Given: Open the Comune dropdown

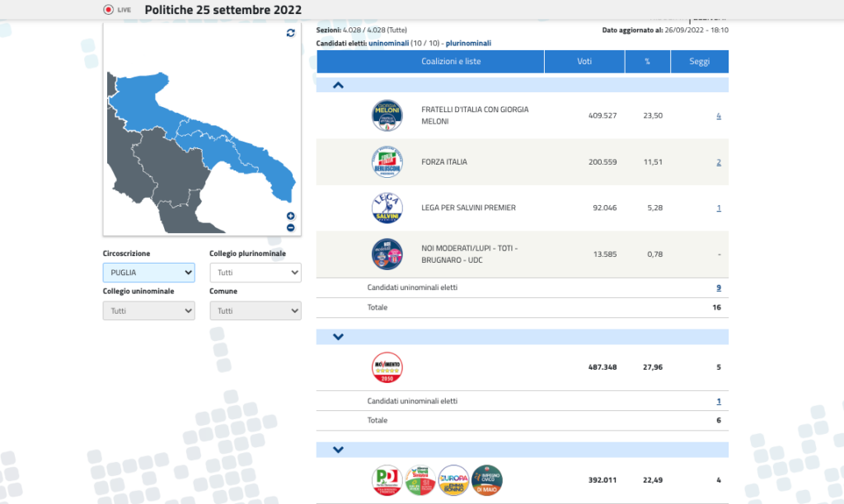Looking at the screenshot, I should (x=256, y=311).
